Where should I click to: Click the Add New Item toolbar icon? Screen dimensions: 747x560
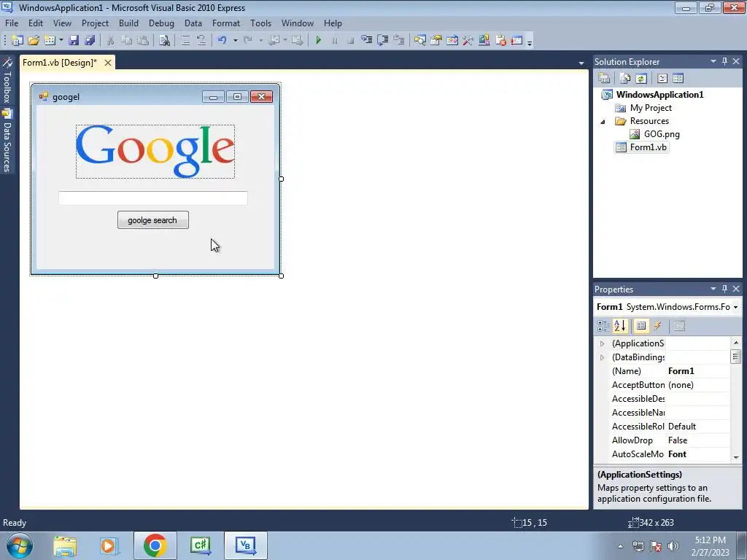[x=50, y=41]
